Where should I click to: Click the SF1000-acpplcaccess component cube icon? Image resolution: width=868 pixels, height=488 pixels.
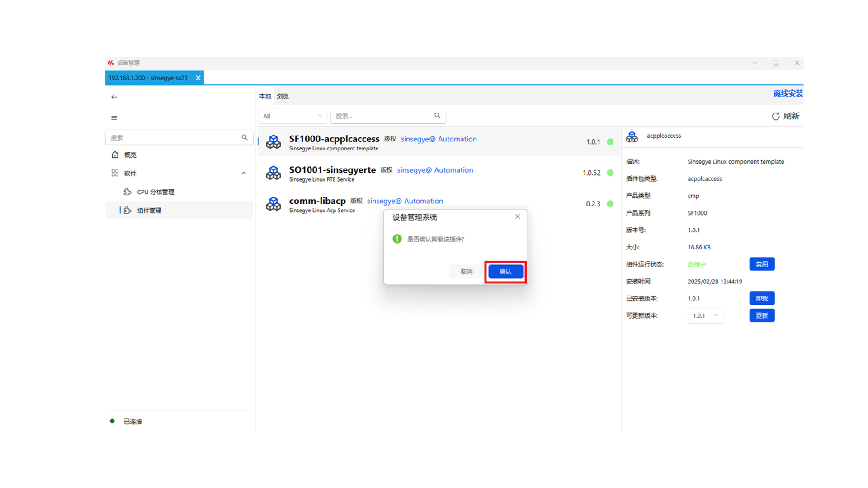(274, 142)
